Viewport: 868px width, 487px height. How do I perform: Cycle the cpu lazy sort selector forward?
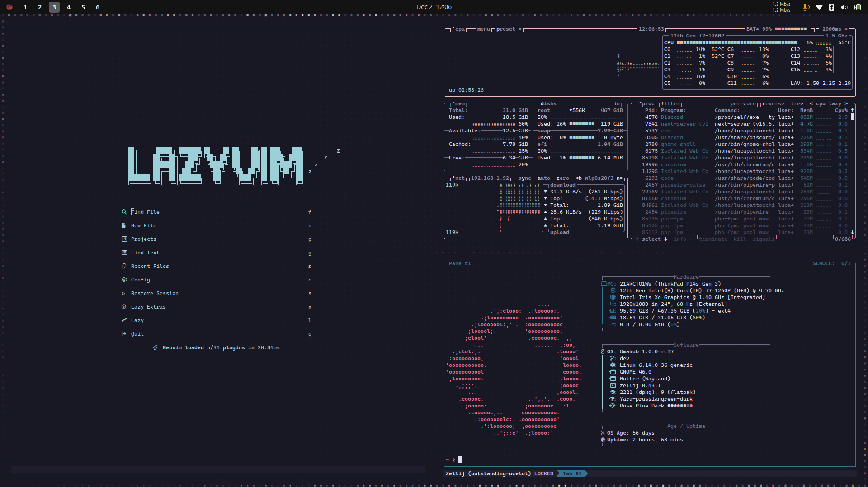(x=846, y=104)
